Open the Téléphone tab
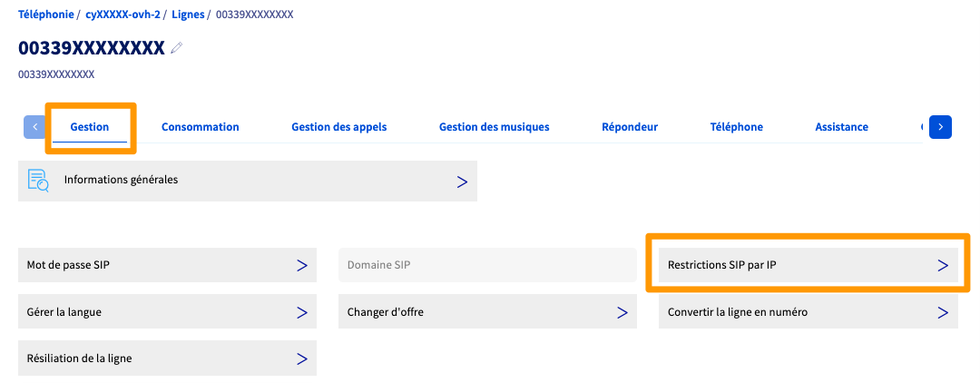 [x=736, y=127]
